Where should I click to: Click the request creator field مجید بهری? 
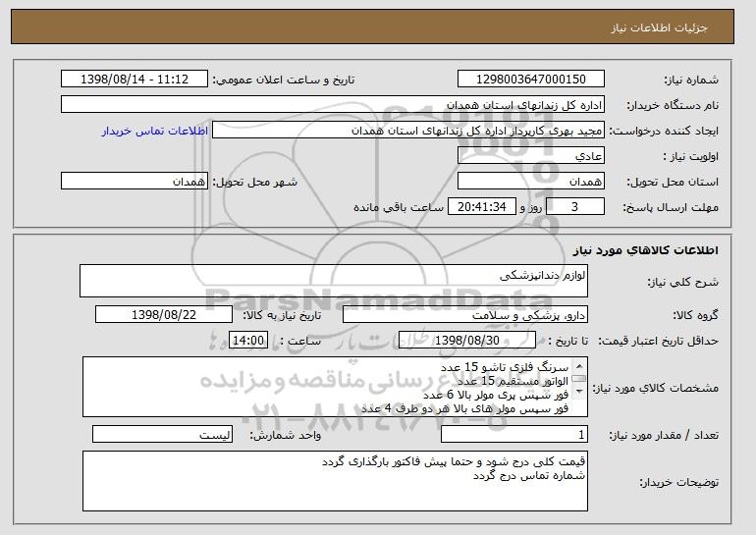tap(408, 131)
